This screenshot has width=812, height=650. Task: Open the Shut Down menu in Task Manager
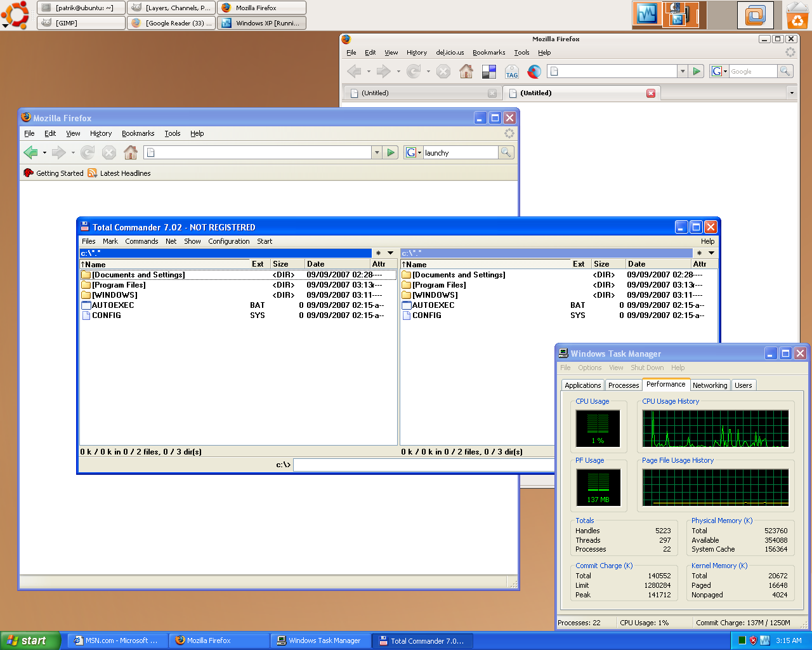(x=647, y=368)
